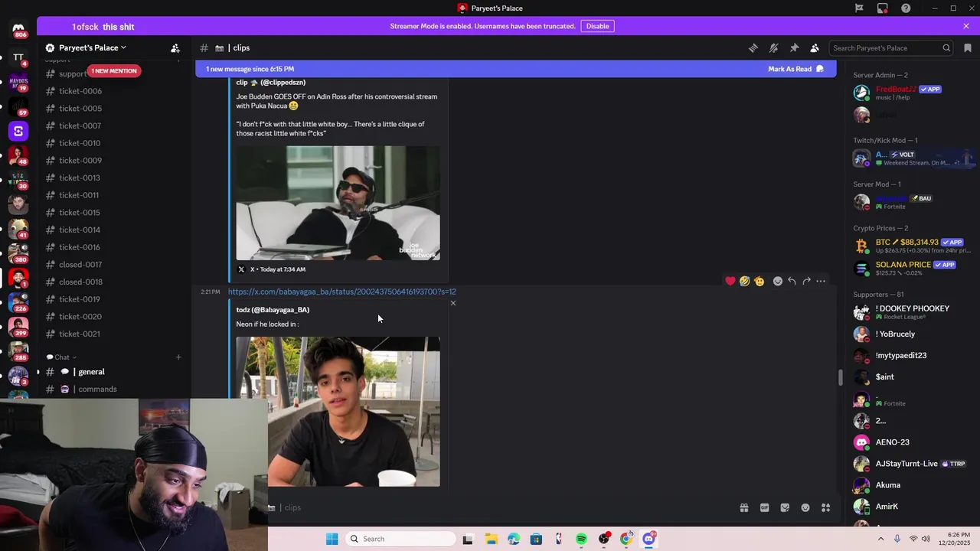This screenshot has height=551, width=980.
Task: Open File Explorer from taskbar
Action: point(491,539)
